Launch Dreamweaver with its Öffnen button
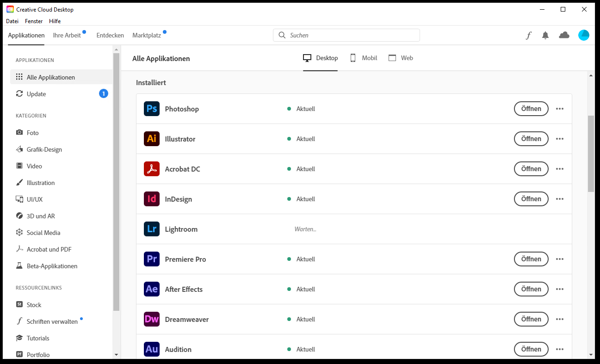Screen dimensions: 600x364 click(531, 319)
